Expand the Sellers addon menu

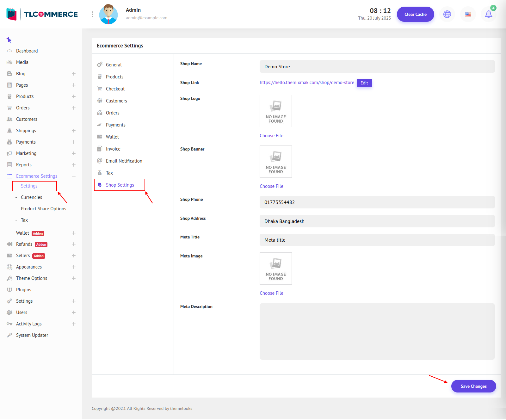tap(74, 256)
